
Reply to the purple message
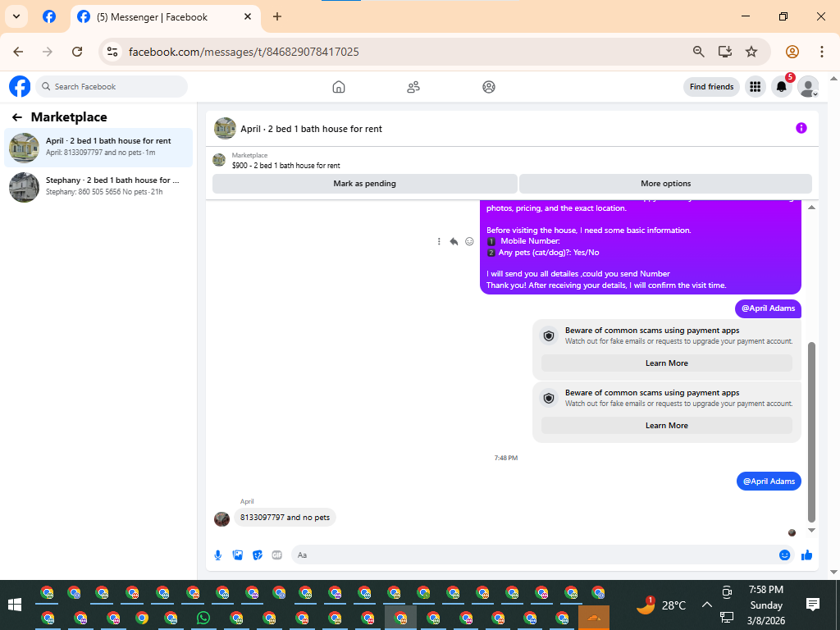coord(454,242)
